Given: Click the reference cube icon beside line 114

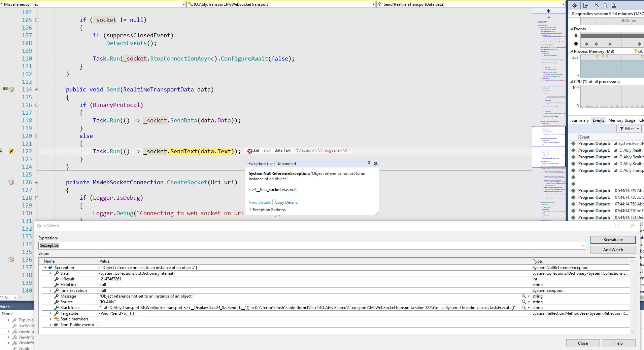Looking at the screenshot, I should (11, 89).
